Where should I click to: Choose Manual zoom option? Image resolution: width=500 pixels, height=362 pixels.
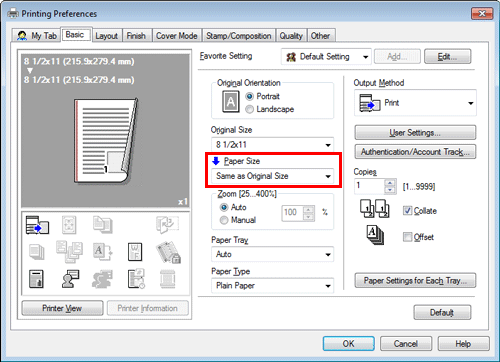click(224, 220)
